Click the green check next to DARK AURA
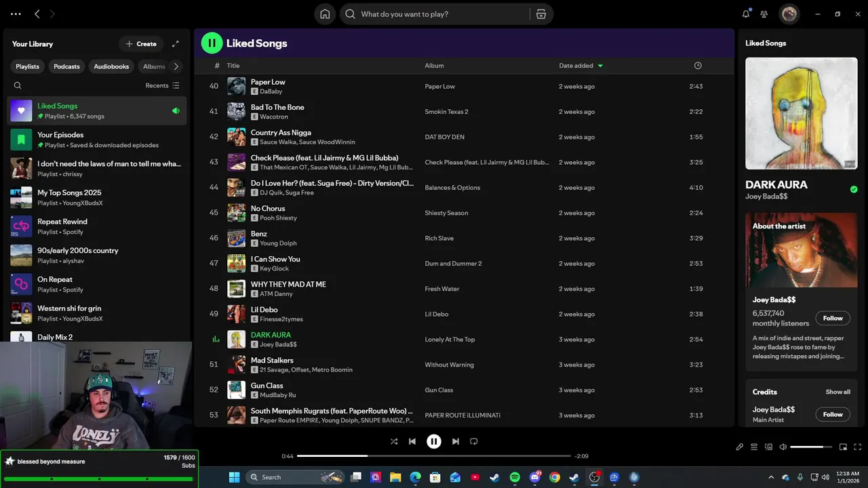Screen dimensions: 868x488 (854, 190)
